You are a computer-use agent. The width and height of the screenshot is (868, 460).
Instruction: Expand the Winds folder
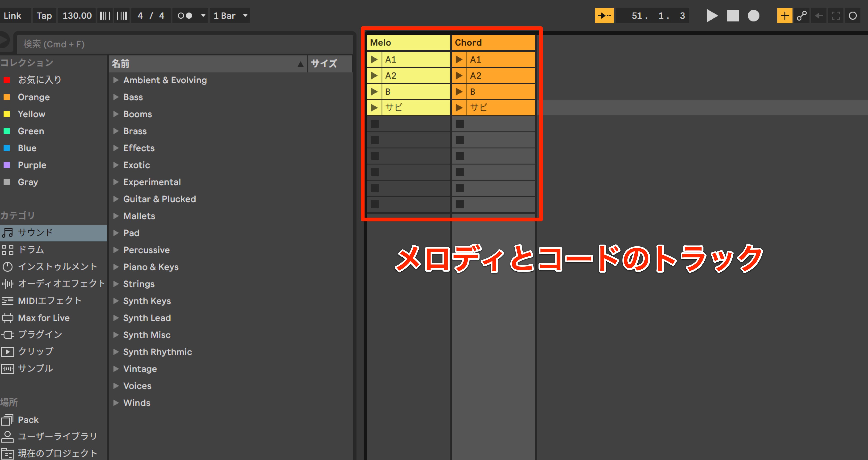click(115, 403)
